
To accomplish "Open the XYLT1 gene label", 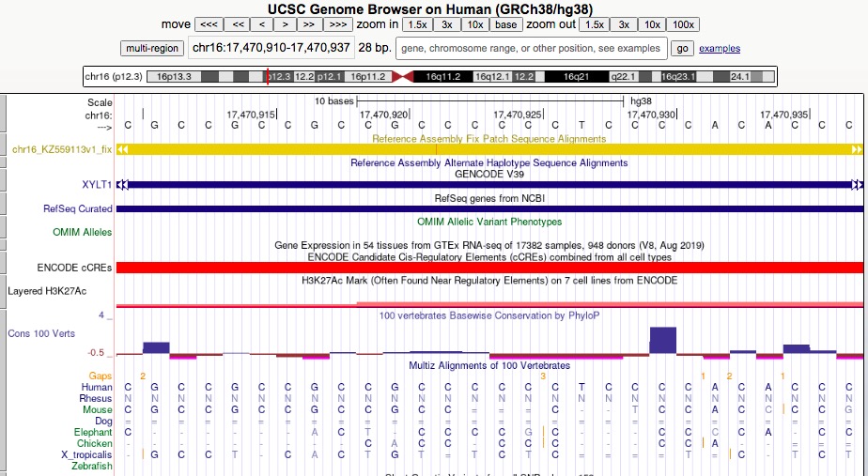I will (97, 184).
